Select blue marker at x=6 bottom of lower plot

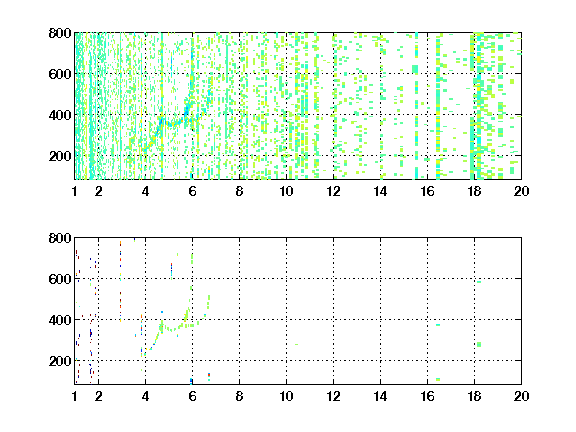pos(191,381)
